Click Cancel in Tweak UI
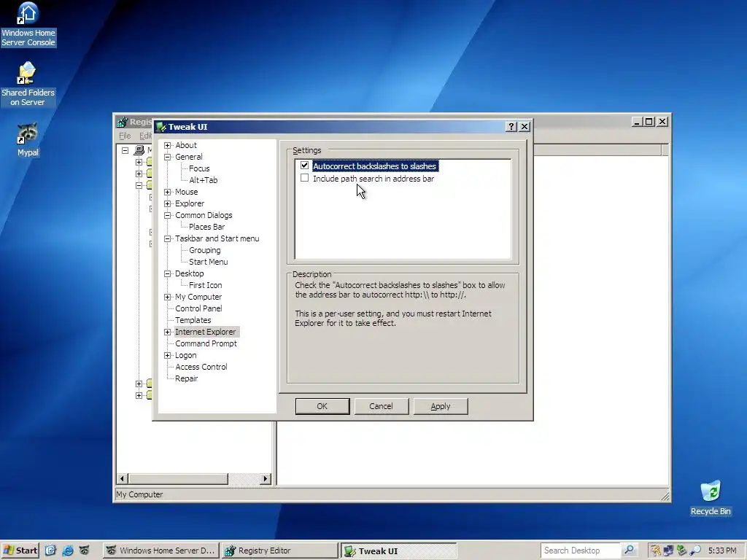747x560 pixels. click(381, 406)
